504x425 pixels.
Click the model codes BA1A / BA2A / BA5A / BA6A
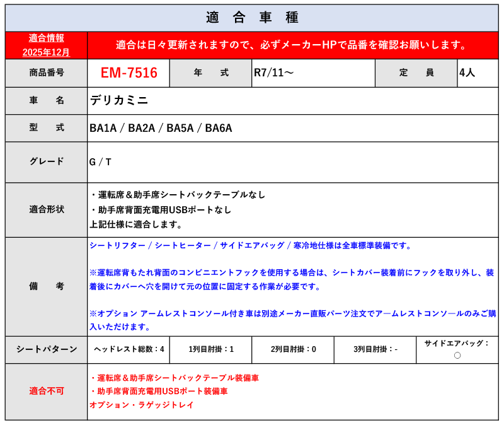point(161,128)
